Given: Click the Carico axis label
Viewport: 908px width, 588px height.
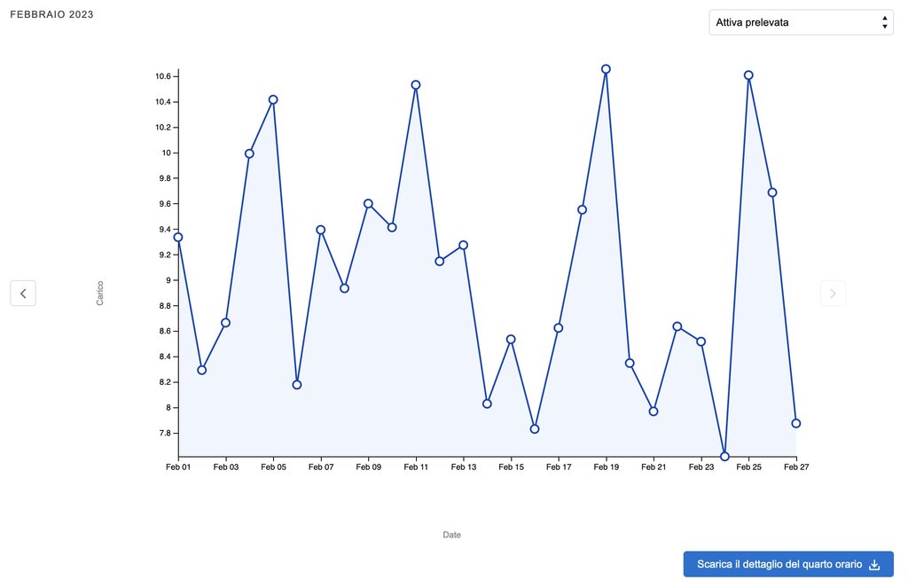Looking at the screenshot, I should [100, 294].
